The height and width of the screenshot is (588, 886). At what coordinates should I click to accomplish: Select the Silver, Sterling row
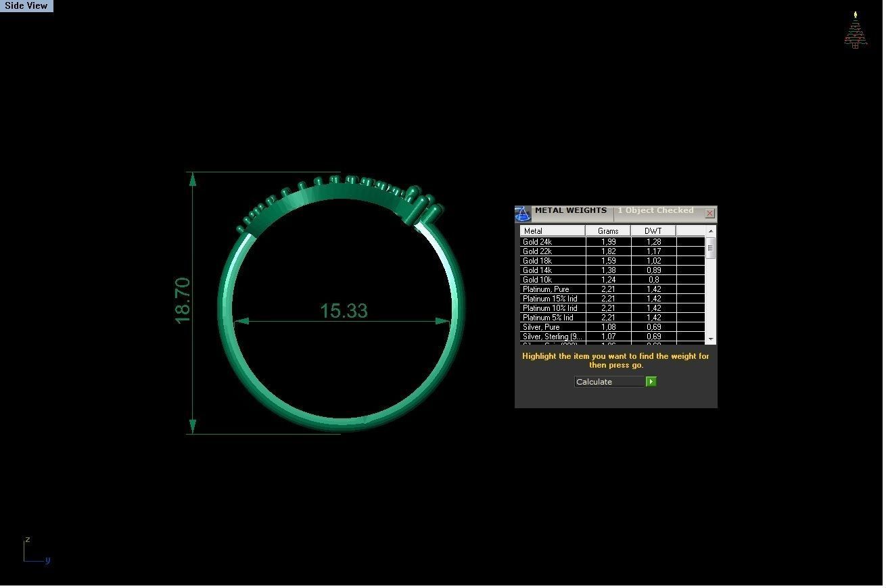[x=613, y=336]
